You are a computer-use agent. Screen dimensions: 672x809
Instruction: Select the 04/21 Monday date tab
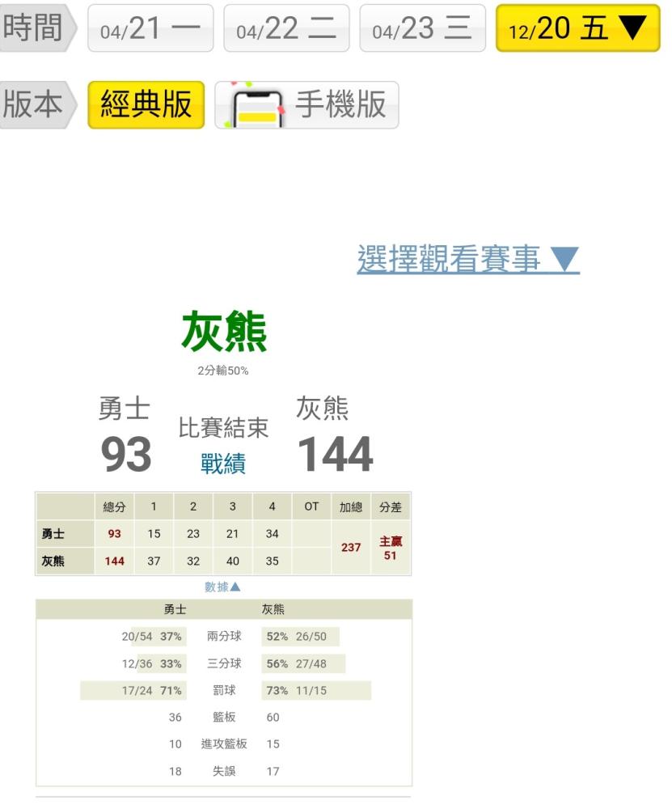pos(150,28)
